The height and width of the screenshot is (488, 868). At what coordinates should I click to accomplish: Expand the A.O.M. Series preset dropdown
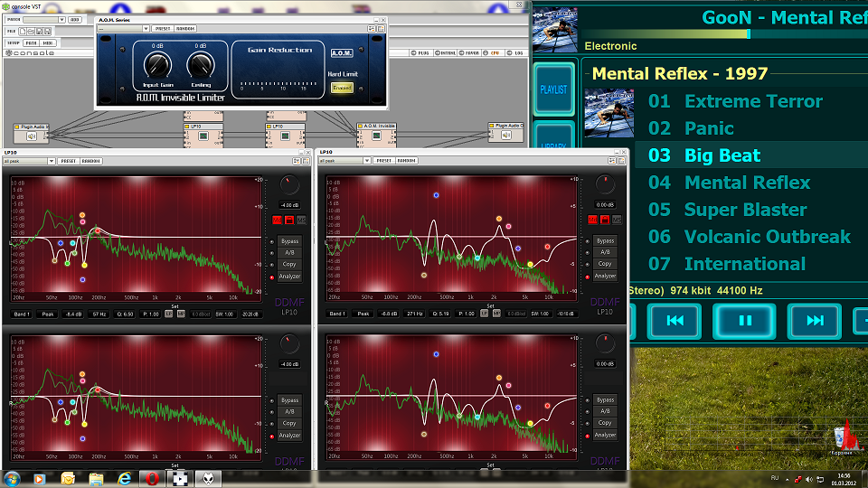122,28
